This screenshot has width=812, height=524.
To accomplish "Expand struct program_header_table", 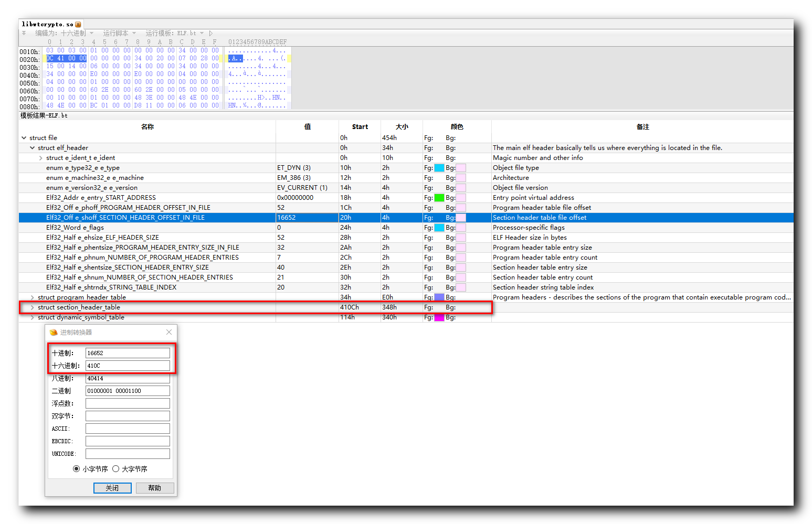I will [33, 297].
